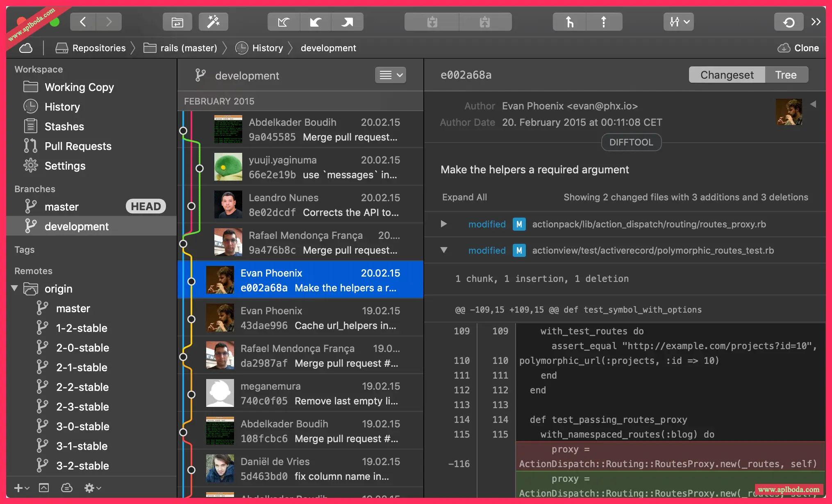Click the Fetch arrow icon
The image size is (832, 504).
(x=284, y=22)
